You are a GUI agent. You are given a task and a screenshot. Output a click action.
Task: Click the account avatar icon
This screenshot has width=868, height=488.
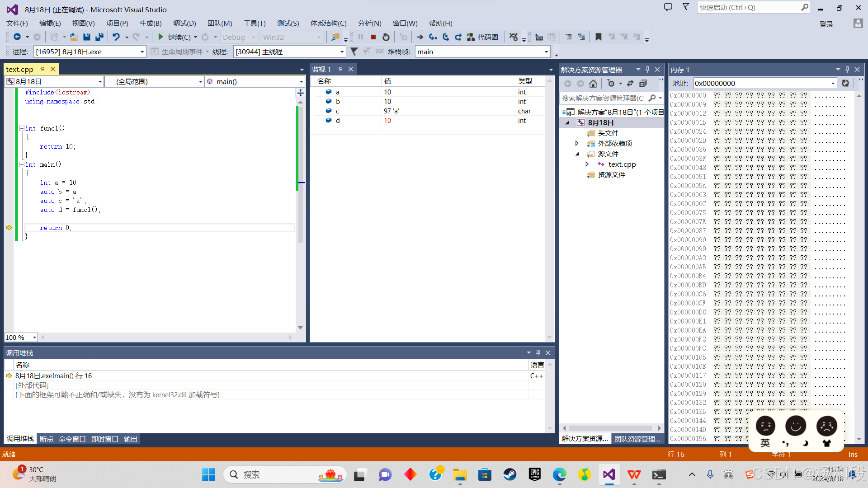[x=858, y=23]
